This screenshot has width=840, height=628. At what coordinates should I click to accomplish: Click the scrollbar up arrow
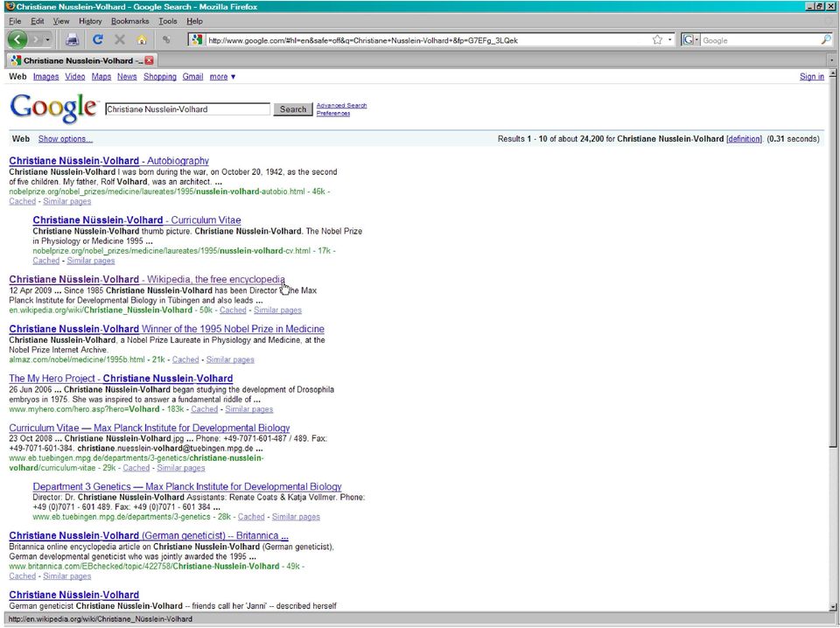click(832, 74)
